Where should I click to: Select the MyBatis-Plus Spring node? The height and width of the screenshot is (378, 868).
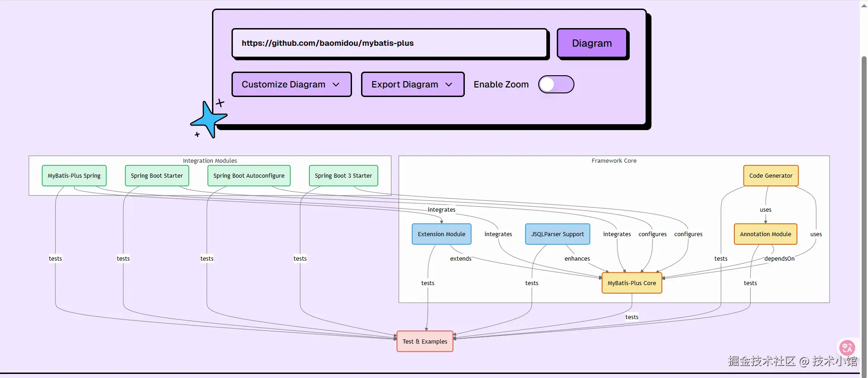coord(74,176)
